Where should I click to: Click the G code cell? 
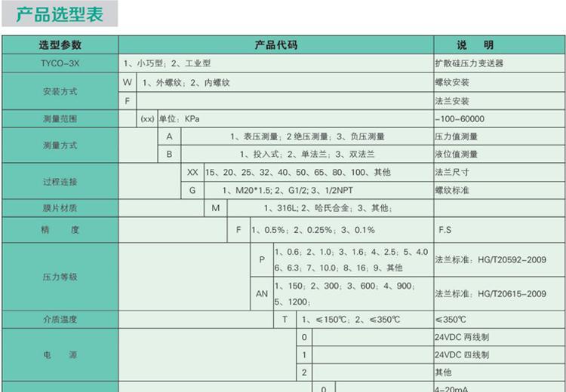click(192, 191)
